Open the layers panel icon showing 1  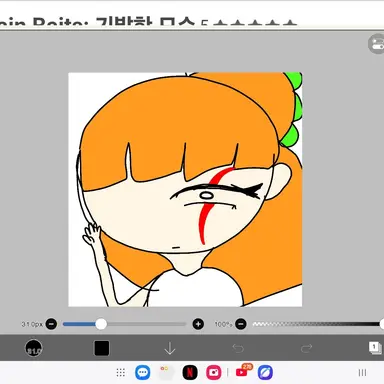click(375, 348)
